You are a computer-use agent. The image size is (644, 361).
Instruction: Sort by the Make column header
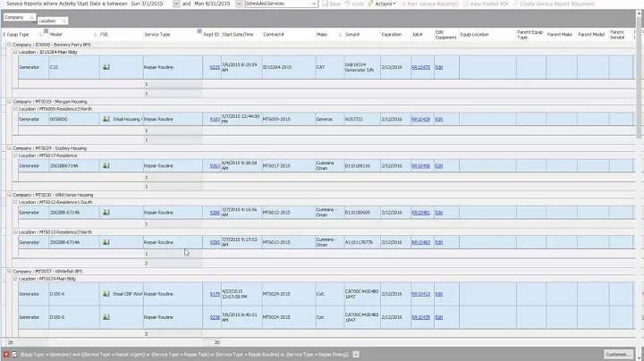click(329, 35)
